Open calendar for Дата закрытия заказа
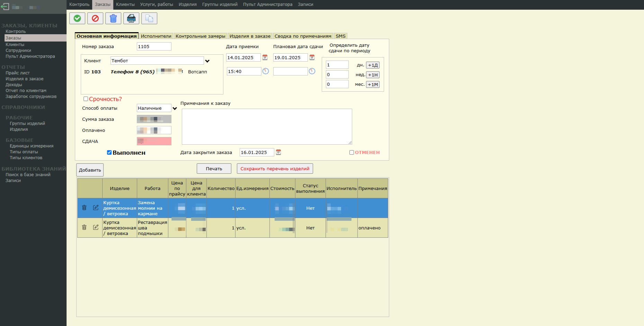Image resolution: width=644 pixels, height=326 pixels. (x=278, y=152)
